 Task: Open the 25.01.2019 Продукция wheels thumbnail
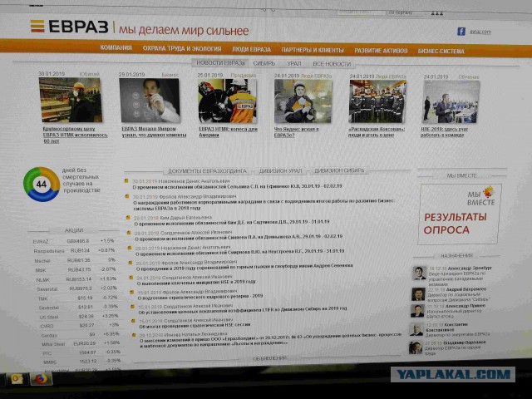click(227, 101)
